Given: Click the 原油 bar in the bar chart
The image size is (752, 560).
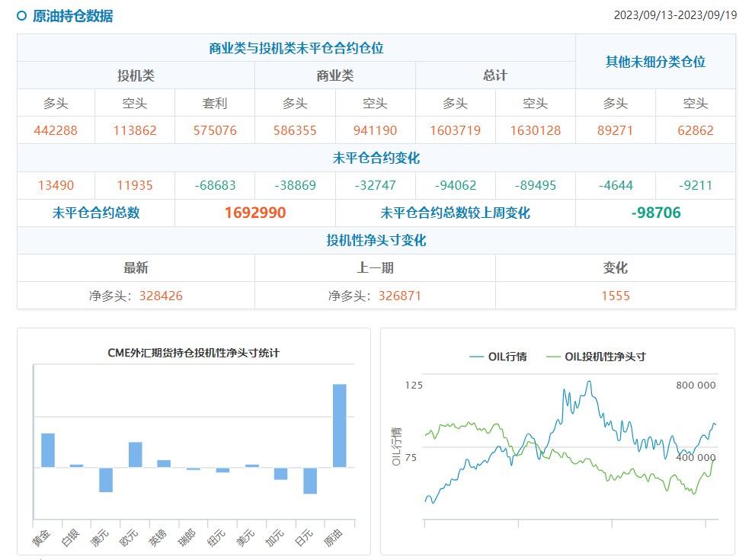Looking at the screenshot, I should (339, 425).
